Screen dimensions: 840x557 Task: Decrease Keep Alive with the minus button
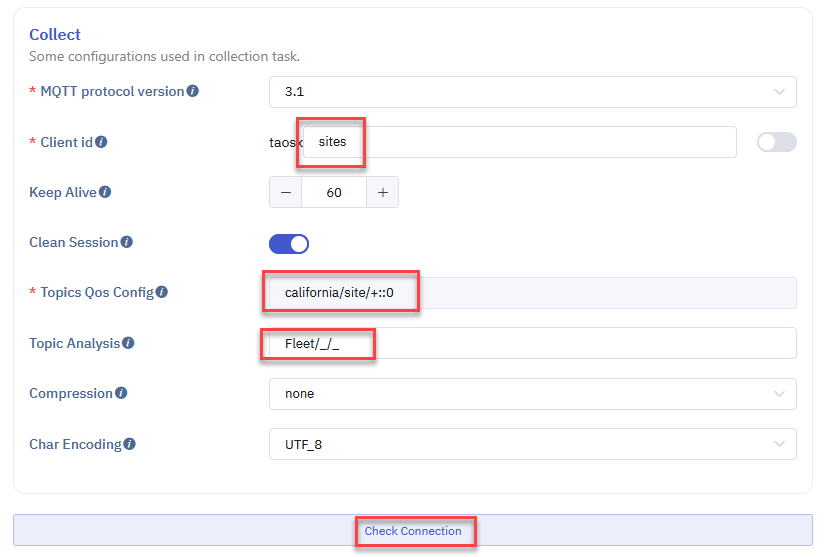coord(285,193)
